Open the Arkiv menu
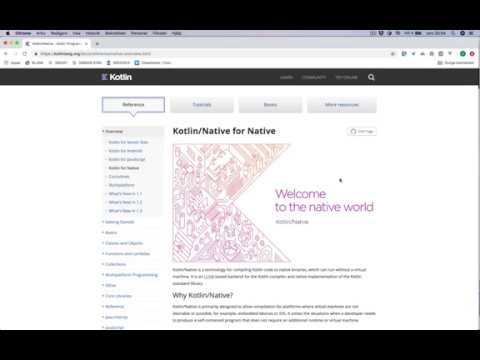 point(41,33)
